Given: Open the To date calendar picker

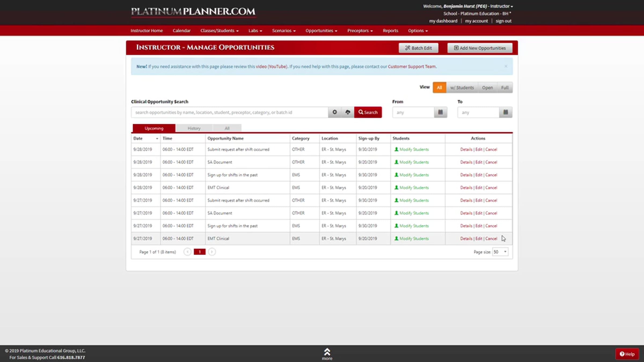Looking at the screenshot, I should click(506, 112).
